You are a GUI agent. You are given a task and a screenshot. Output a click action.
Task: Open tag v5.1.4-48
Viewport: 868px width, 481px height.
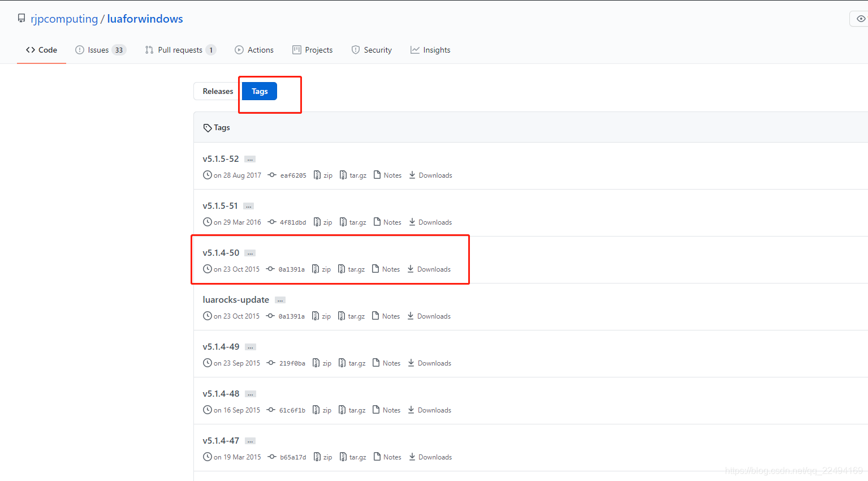point(221,394)
